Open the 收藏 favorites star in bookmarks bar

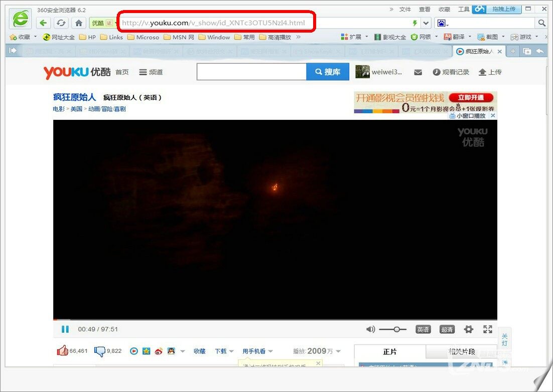coord(20,37)
